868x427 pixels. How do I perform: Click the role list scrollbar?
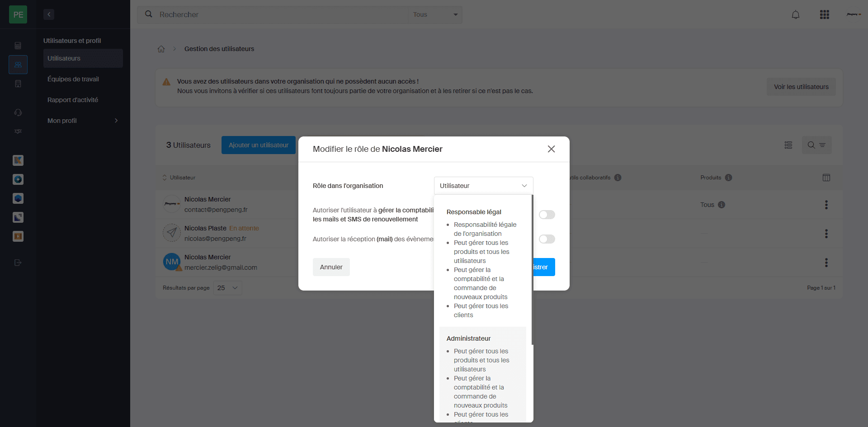point(533,270)
